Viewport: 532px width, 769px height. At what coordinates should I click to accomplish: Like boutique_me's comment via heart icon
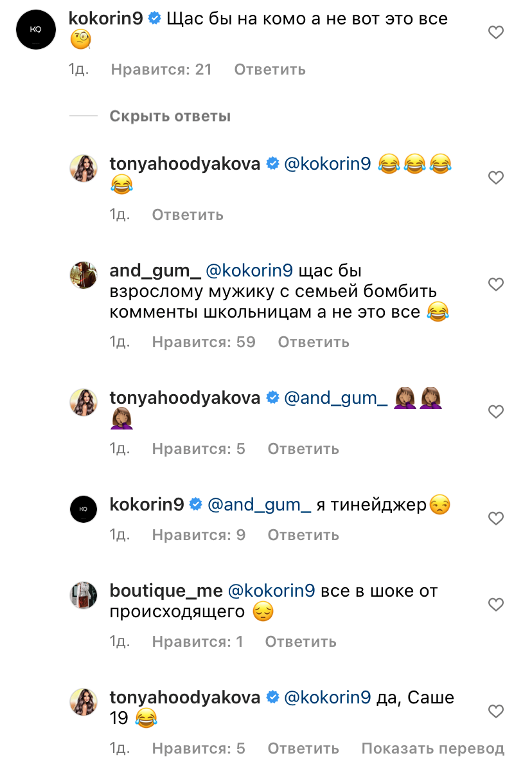tap(496, 604)
